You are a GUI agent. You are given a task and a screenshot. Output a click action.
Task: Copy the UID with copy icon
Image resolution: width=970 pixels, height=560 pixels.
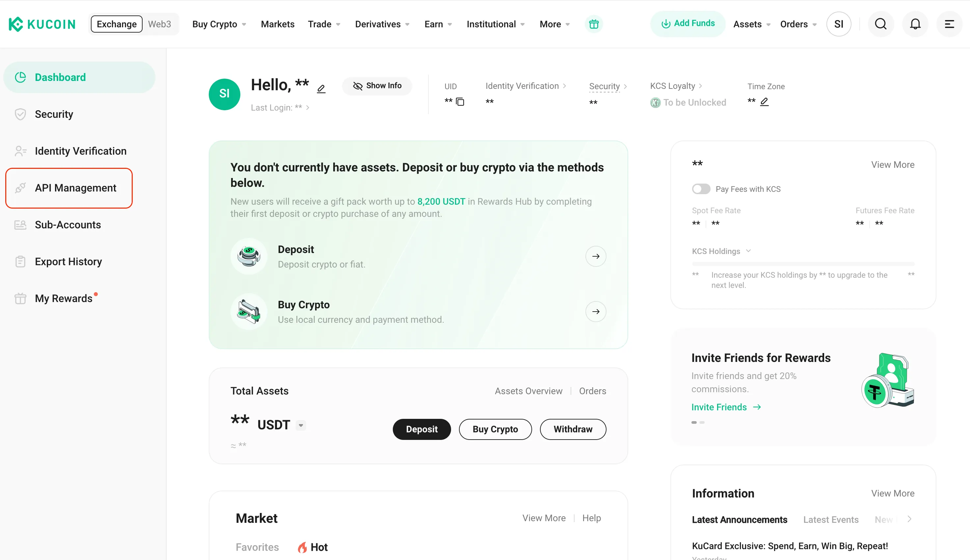tap(460, 102)
